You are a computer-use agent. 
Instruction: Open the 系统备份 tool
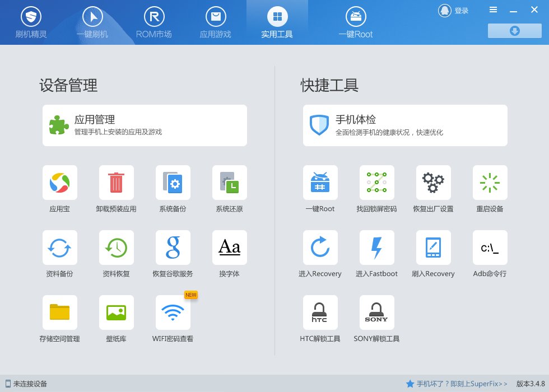pyautogui.click(x=173, y=183)
